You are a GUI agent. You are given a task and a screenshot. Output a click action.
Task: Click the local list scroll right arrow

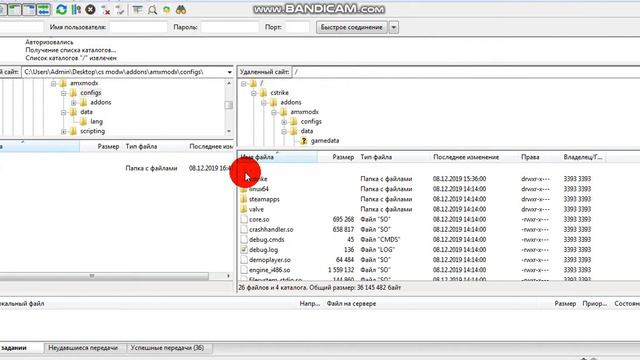(x=229, y=276)
